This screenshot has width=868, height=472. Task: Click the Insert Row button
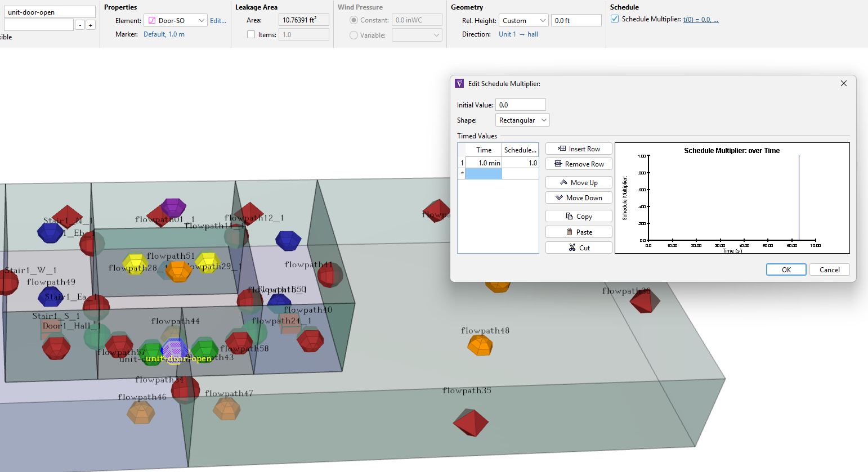click(x=578, y=149)
